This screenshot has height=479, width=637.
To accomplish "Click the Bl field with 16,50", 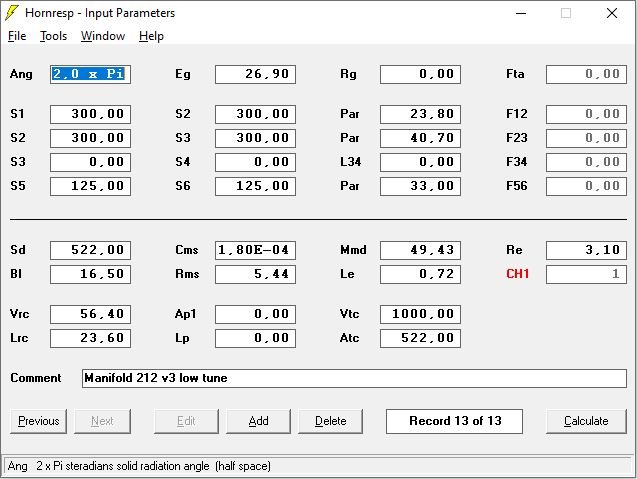I will 90,274.
